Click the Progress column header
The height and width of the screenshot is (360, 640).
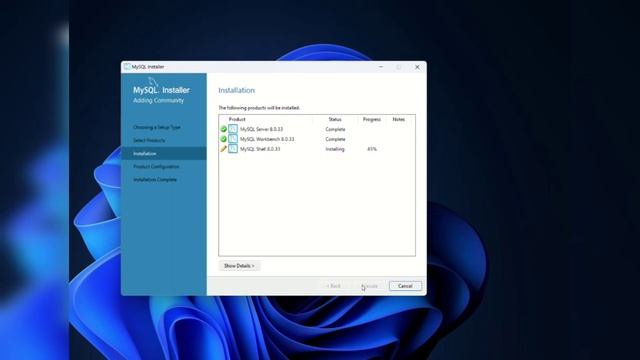click(x=372, y=119)
